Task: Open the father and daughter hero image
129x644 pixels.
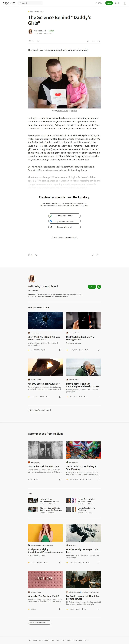Action: pos(64,83)
